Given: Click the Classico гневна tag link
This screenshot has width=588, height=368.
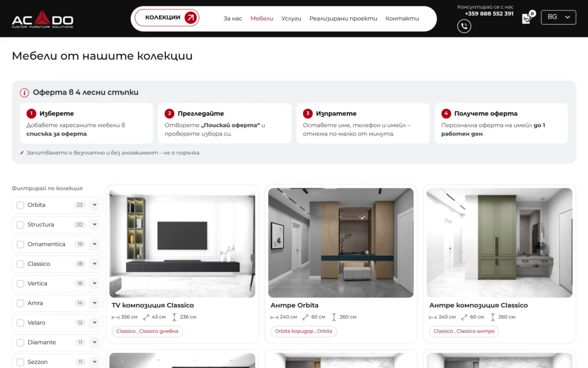Looking at the screenshot, I should point(158,331).
